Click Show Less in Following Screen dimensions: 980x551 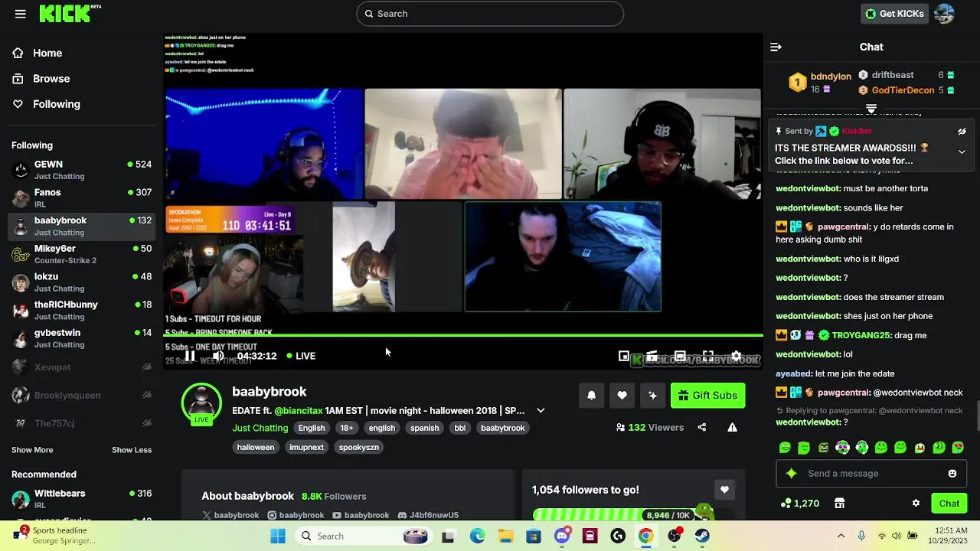(x=132, y=450)
